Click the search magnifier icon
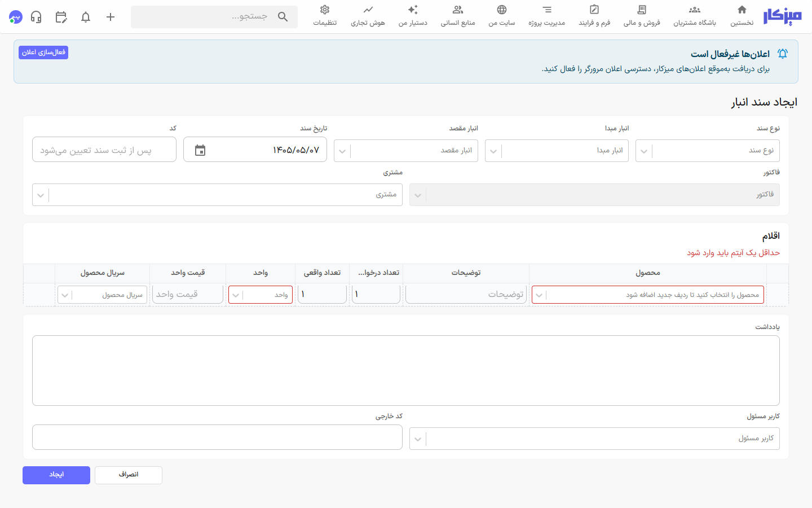This screenshot has width=812, height=508. (x=283, y=17)
